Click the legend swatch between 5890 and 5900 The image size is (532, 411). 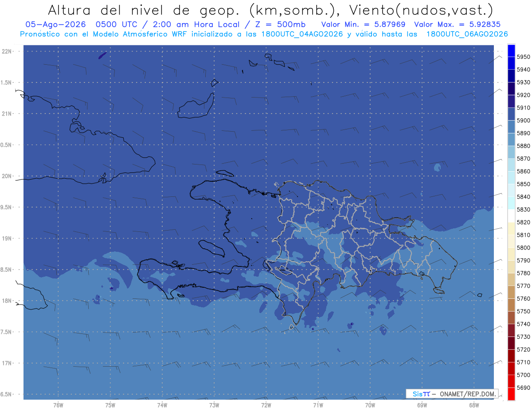point(511,127)
